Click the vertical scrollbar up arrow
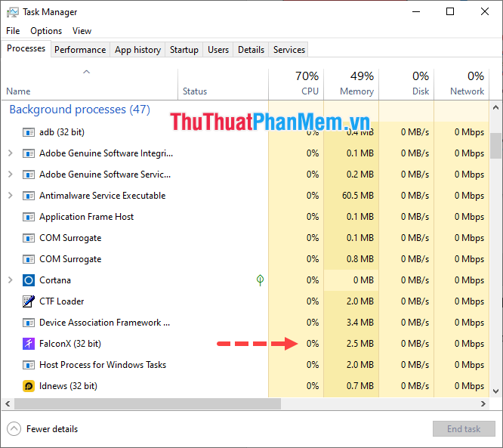 coord(496,107)
